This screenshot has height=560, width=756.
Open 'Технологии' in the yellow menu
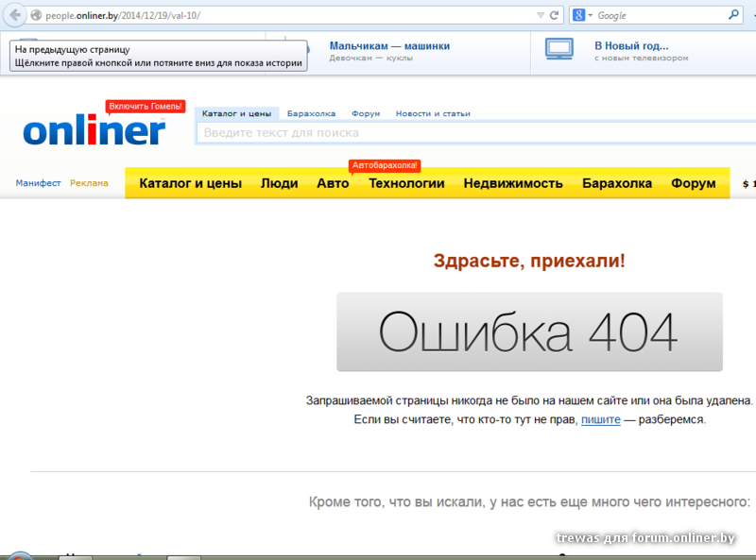pyautogui.click(x=406, y=183)
